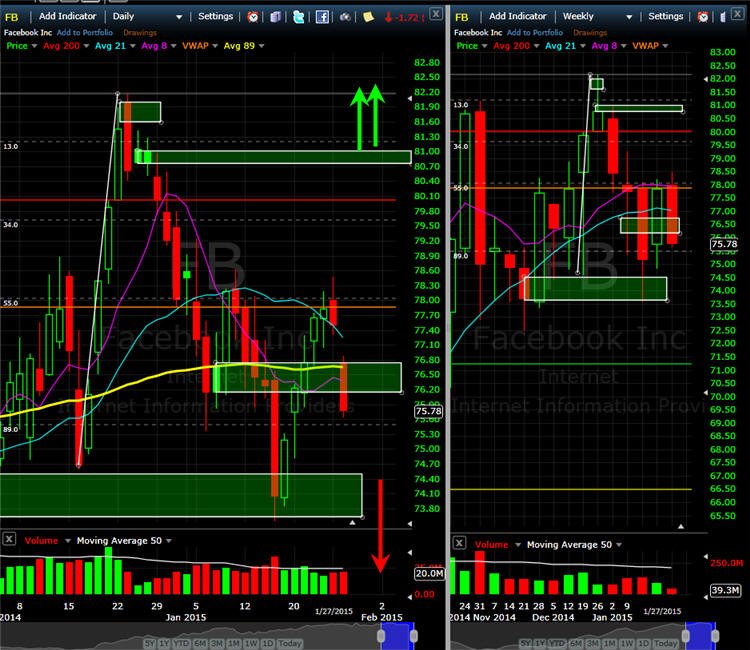
Task: Select the 3M range in Daily chart
Action: click(x=217, y=643)
